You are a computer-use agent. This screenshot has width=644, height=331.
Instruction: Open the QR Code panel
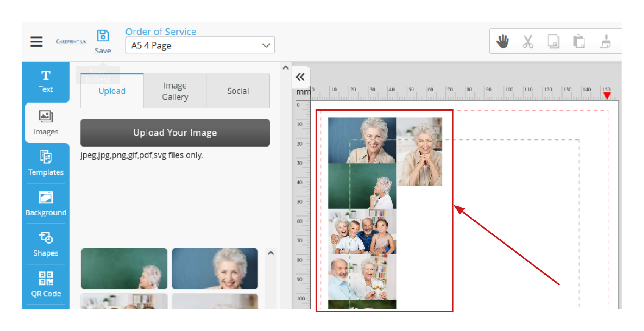coord(46,284)
